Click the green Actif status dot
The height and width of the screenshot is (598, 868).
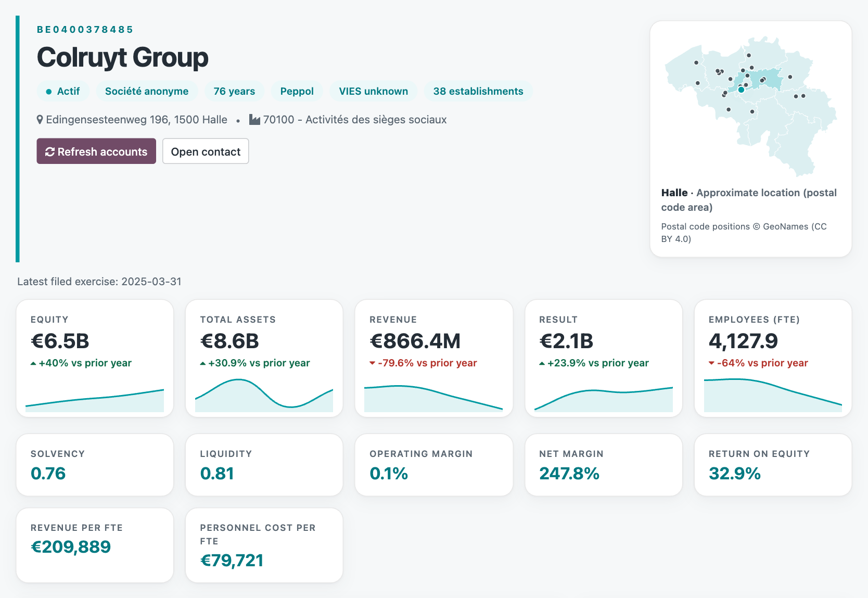coord(48,92)
